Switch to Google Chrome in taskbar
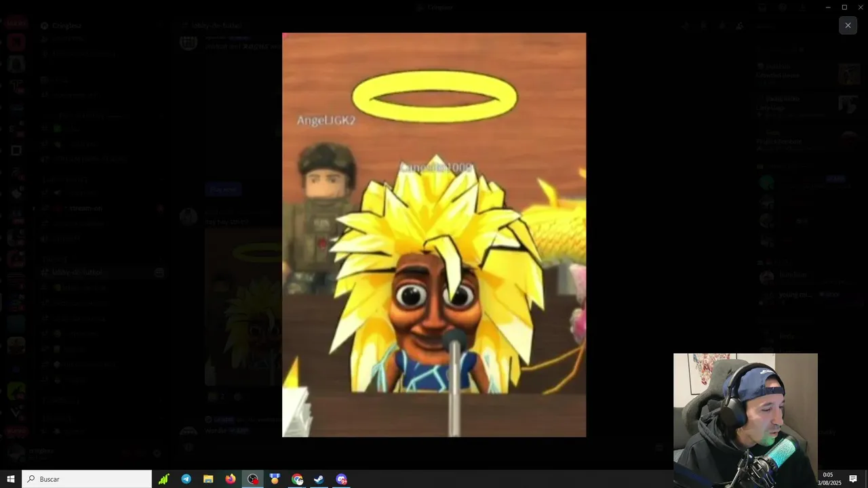 pyautogui.click(x=297, y=479)
